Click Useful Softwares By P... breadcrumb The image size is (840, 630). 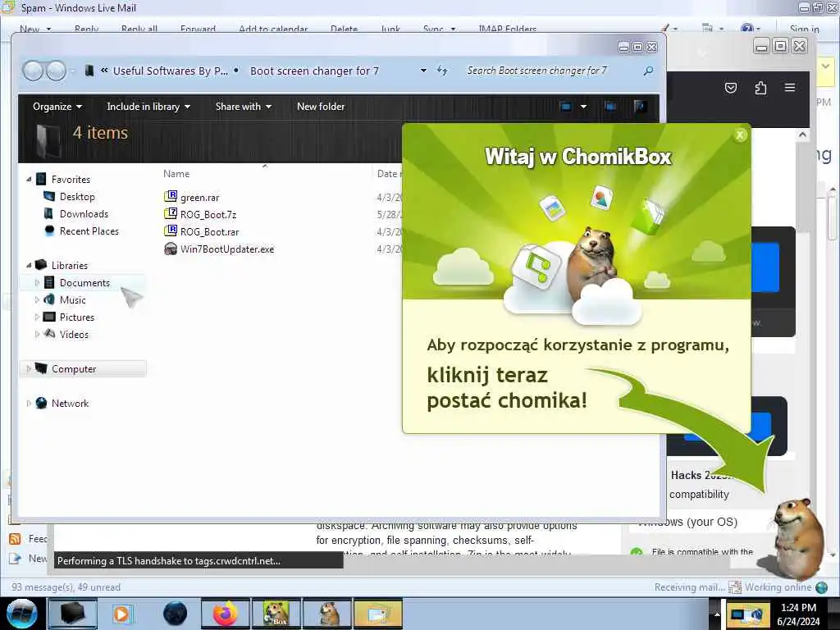pos(170,71)
